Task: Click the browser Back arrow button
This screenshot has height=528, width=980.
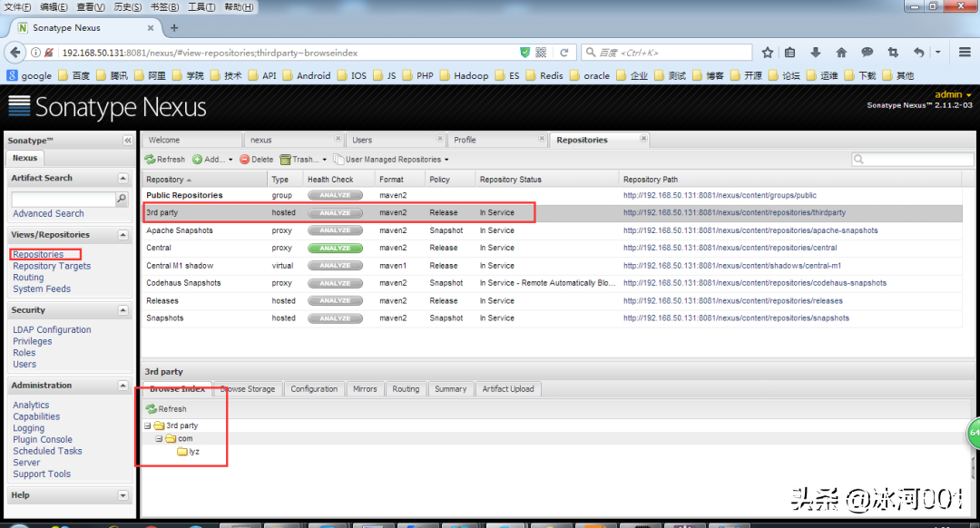Action: tap(15, 53)
